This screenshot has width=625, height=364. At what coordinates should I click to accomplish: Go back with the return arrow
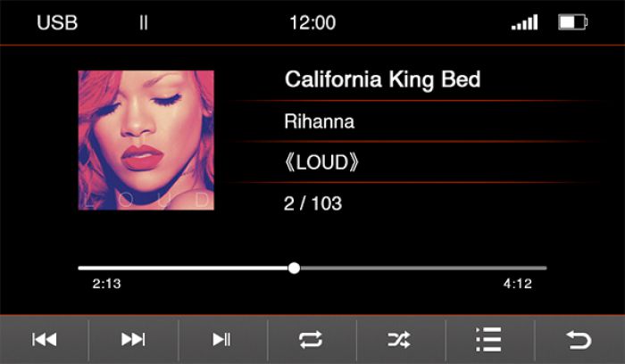[x=579, y=340]
